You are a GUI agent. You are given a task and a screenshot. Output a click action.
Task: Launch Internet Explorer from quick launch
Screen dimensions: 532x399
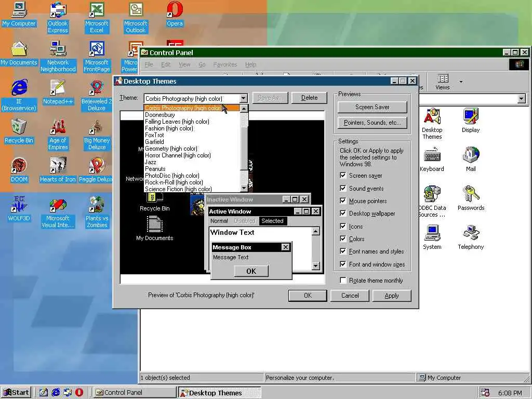click(x=56, y=392)
